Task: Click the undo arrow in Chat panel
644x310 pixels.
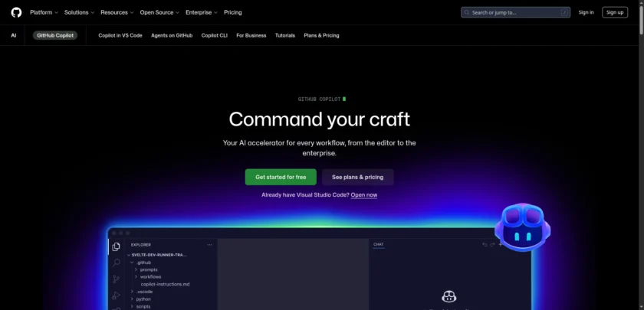Action: 485,245
